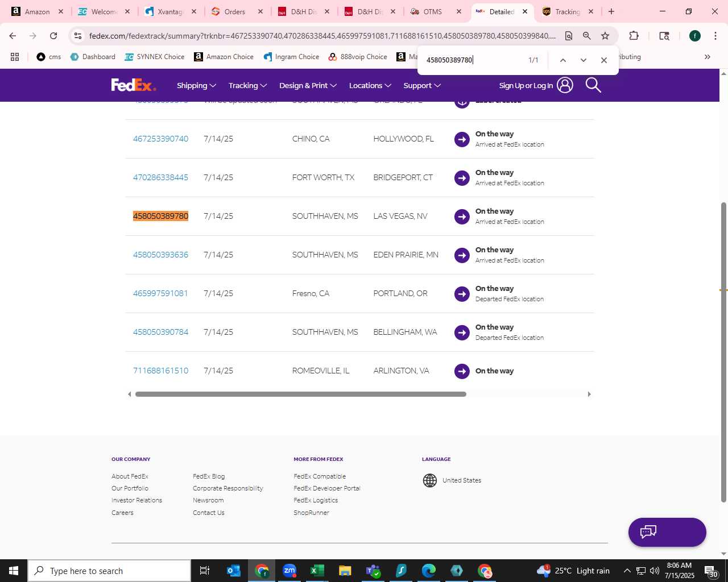The width and height of the screenshot is (728, 582).
Task: Click the table scroll right arrow
Action: point(589,394)
